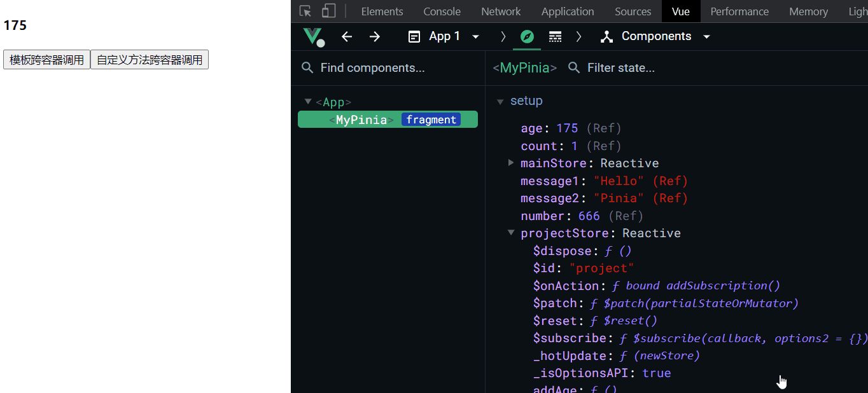Expand the mainStore Reactive entry
The image size is (868, 393).
click(511, 163)
